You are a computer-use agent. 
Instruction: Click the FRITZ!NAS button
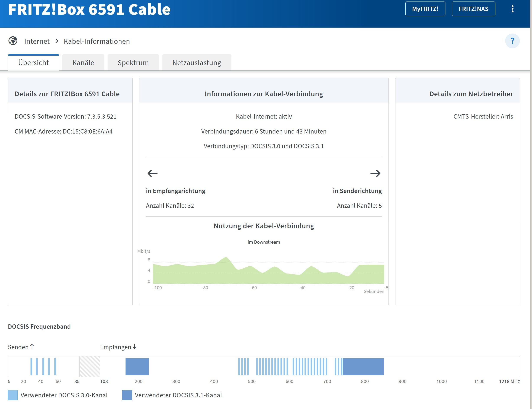pyautogui.click(x=473, y=9)
